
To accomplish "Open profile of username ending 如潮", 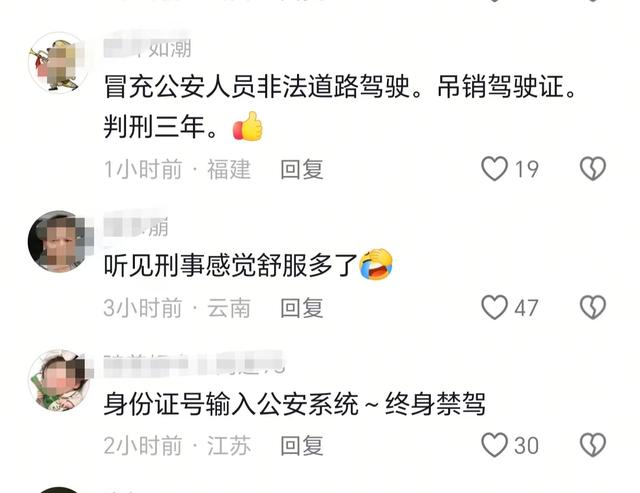I will tap(147, 49).
